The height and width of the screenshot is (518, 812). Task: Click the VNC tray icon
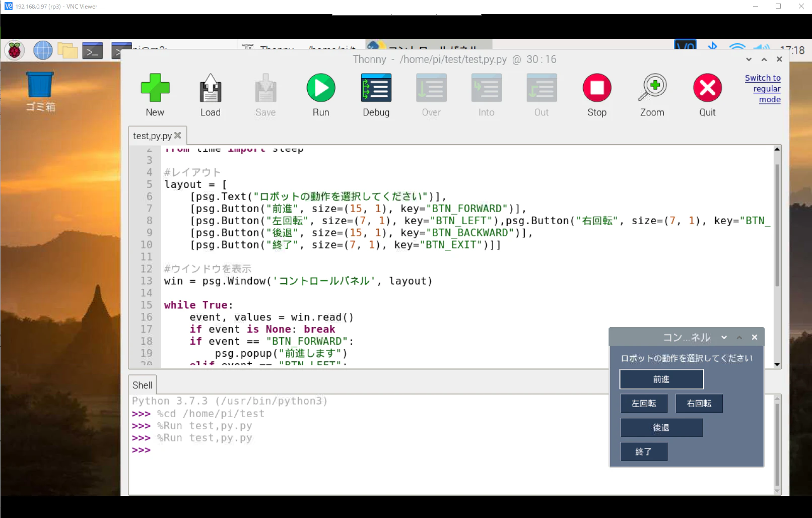[685, 45]
